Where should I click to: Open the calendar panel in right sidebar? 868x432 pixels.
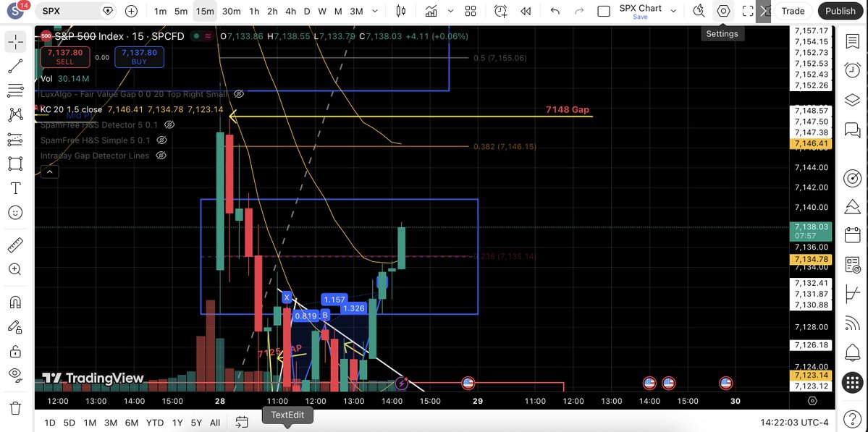click(x=852, y=235)
